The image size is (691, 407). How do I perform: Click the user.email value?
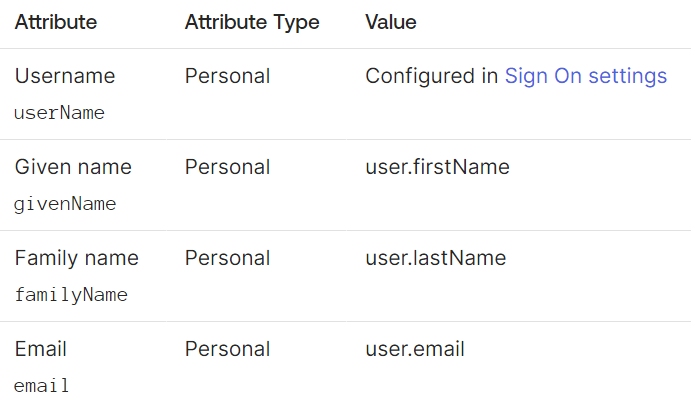415,349
